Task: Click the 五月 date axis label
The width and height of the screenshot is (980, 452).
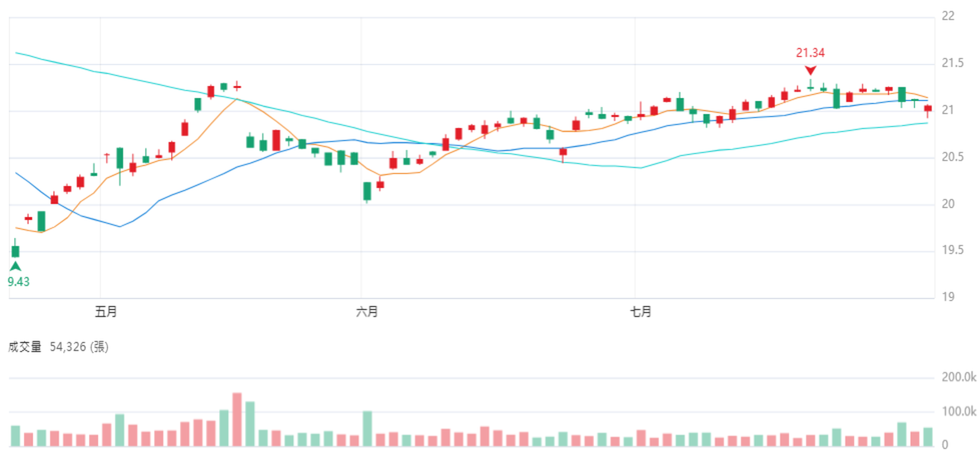Action: coord(106,312)
